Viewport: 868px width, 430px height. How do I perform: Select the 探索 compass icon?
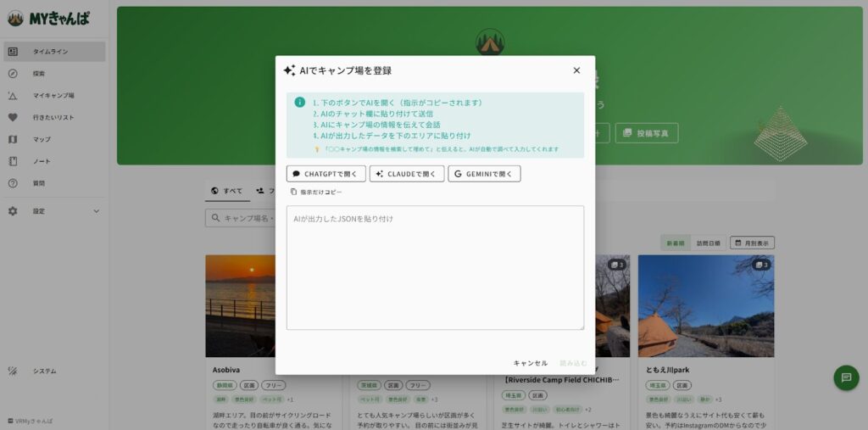tap(13, 74)
